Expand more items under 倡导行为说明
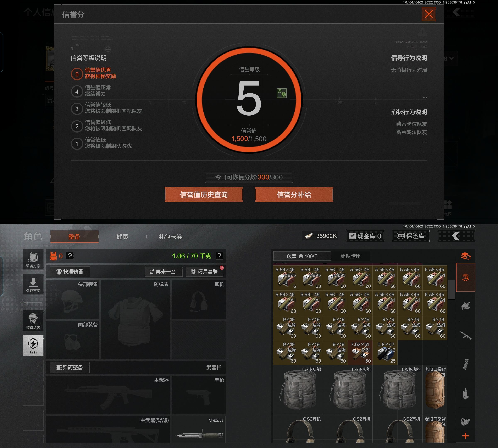 coord(424,98)
